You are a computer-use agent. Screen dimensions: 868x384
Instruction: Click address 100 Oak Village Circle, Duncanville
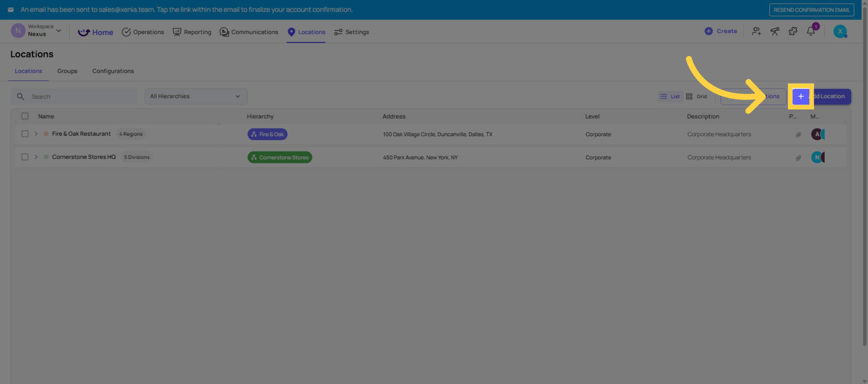pos(438,134)
